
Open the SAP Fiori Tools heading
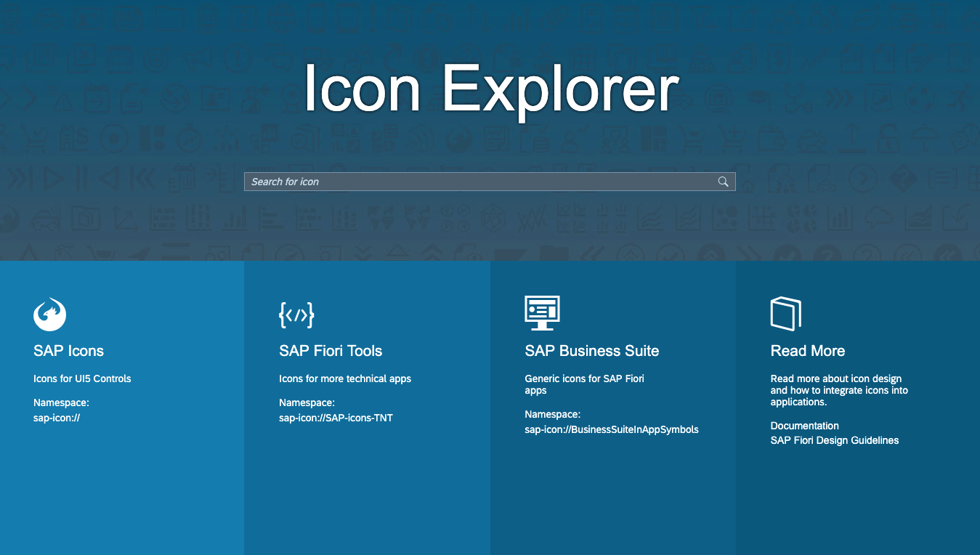[331, 351]
